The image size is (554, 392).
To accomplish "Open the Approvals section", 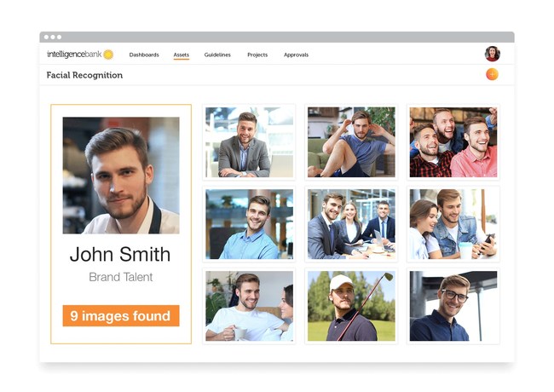I will pyautogui.click(x=296, y=55).
